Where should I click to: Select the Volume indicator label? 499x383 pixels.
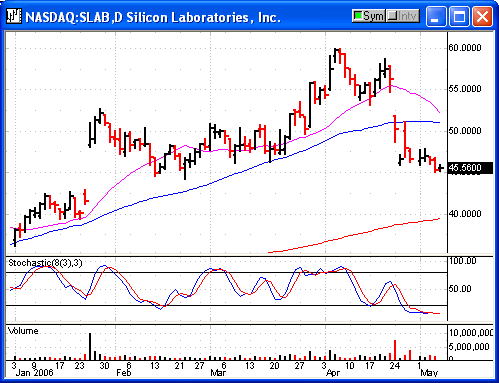pos(23,331)
